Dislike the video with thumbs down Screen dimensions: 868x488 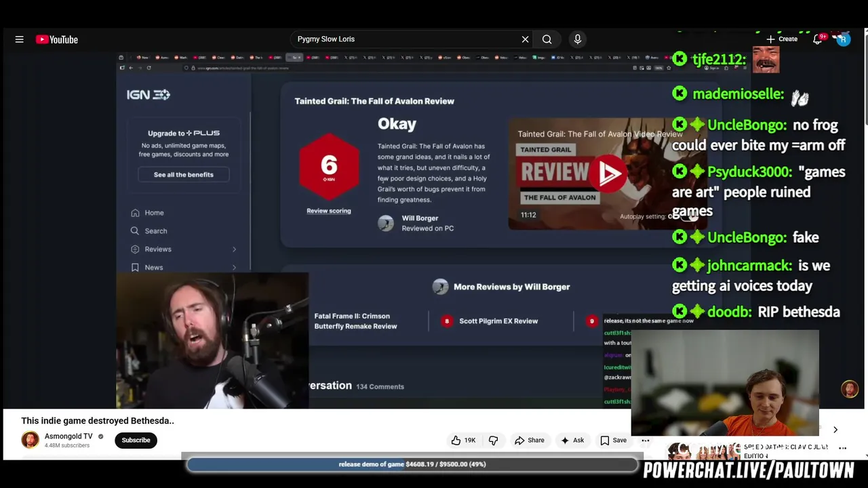493,441
